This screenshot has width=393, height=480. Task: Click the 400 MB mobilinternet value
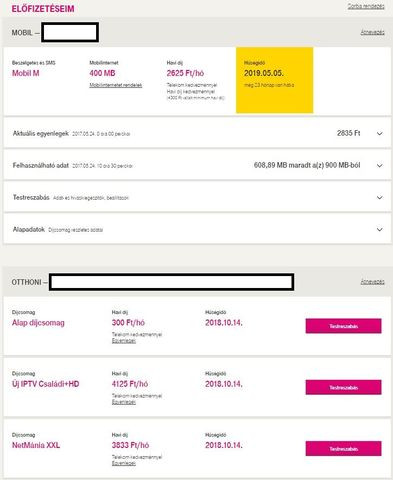(102, 73)
